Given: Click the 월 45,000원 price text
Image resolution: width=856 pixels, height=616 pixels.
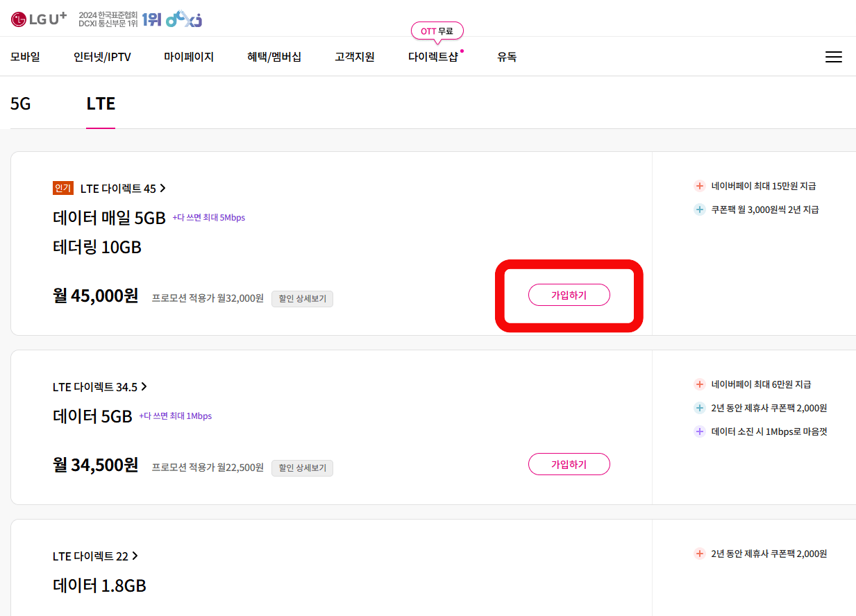Looking at the screenshot, I should tap(96, 296).
